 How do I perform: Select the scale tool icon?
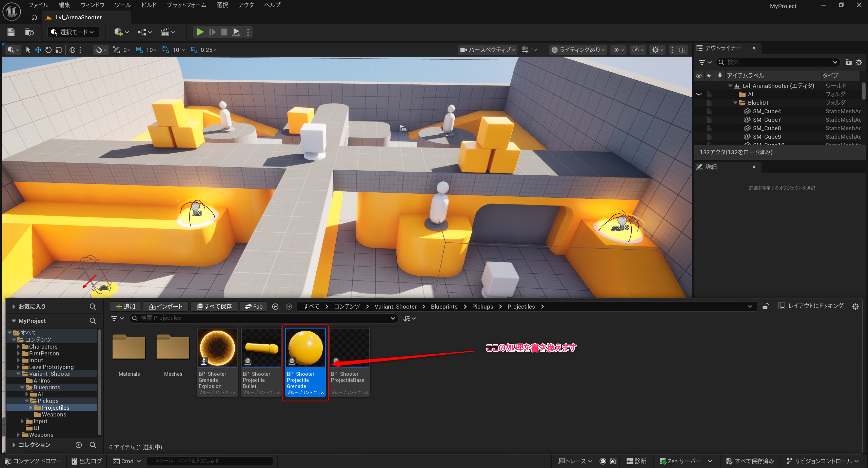59,50
